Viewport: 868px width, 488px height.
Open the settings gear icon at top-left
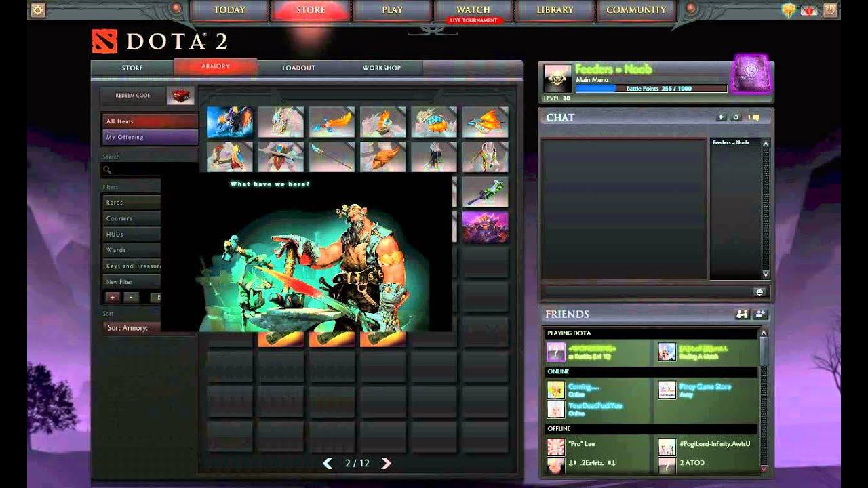[x=38, y=9]
